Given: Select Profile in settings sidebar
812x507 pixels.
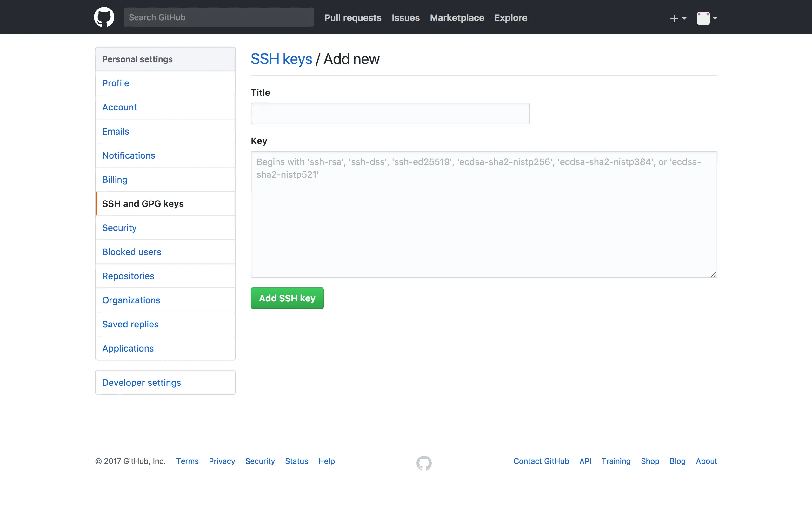Looking at the screenshot, I should pos(116,83).
